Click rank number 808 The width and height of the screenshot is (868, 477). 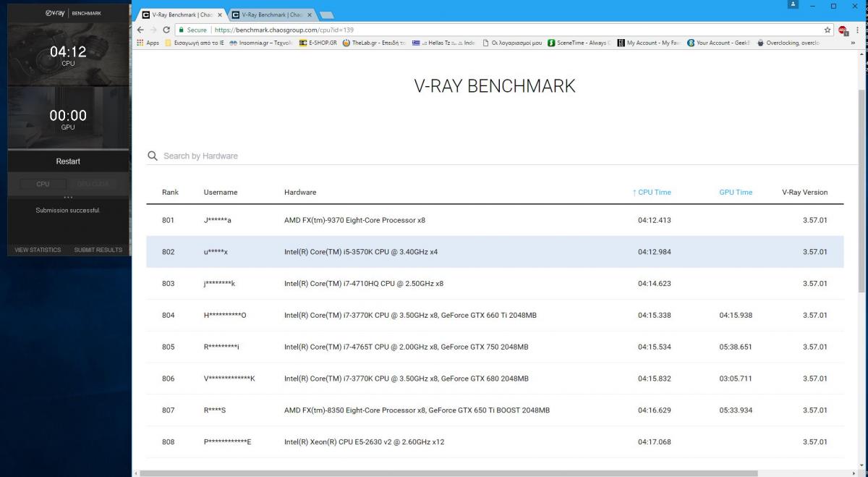click(168, 442)
